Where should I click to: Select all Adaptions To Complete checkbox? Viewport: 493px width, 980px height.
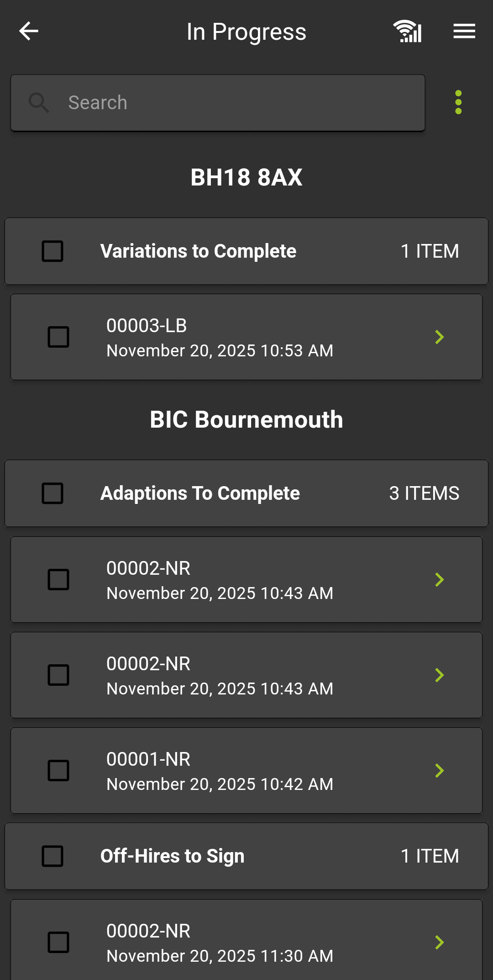click(x=52, y=493)
